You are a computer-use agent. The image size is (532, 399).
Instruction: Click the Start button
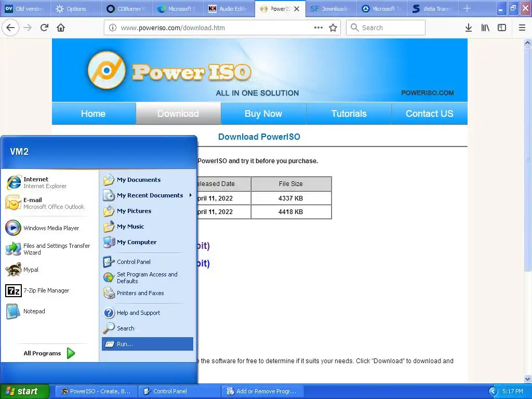[x=25, y=391]
